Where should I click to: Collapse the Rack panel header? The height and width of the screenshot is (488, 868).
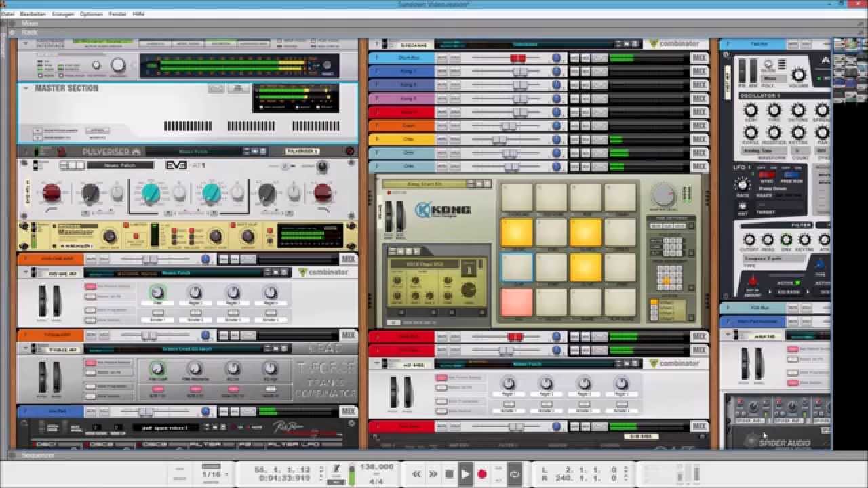(x=14, y=32)
